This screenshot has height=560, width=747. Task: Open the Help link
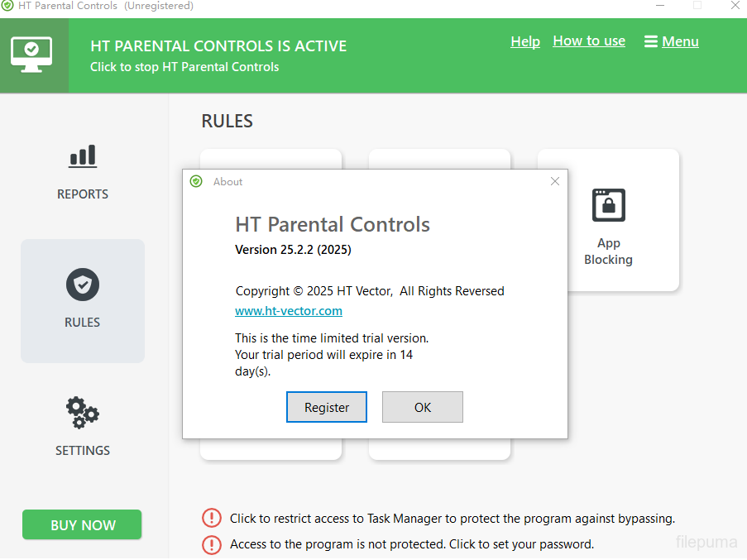tap(525, 41)
